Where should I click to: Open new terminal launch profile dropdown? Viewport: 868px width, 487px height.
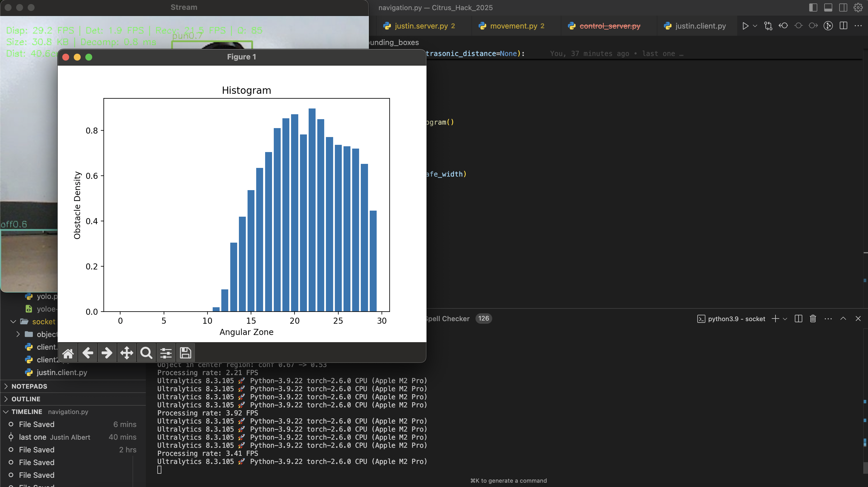[x=785, y=319]
